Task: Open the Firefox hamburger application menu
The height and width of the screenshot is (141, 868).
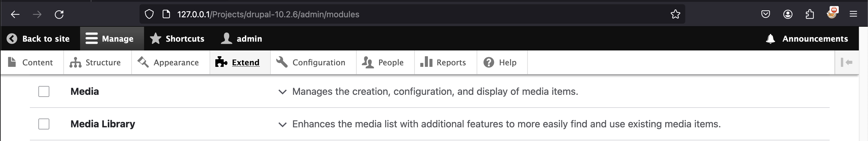Action: 853,15
